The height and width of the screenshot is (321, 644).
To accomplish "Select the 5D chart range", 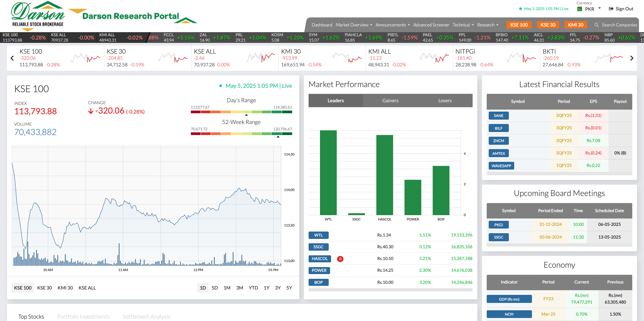I will point(215,288).
